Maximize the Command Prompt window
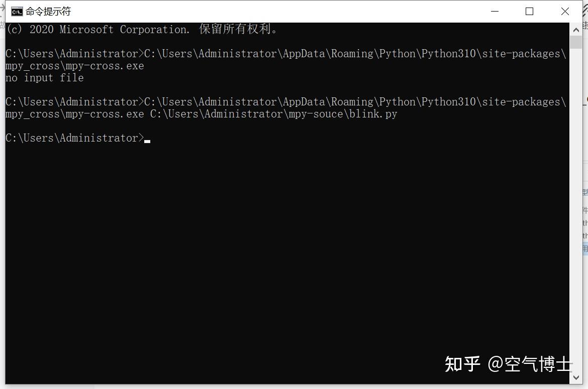Viewport: 588px width, 389px height. (x=529, y=11)
